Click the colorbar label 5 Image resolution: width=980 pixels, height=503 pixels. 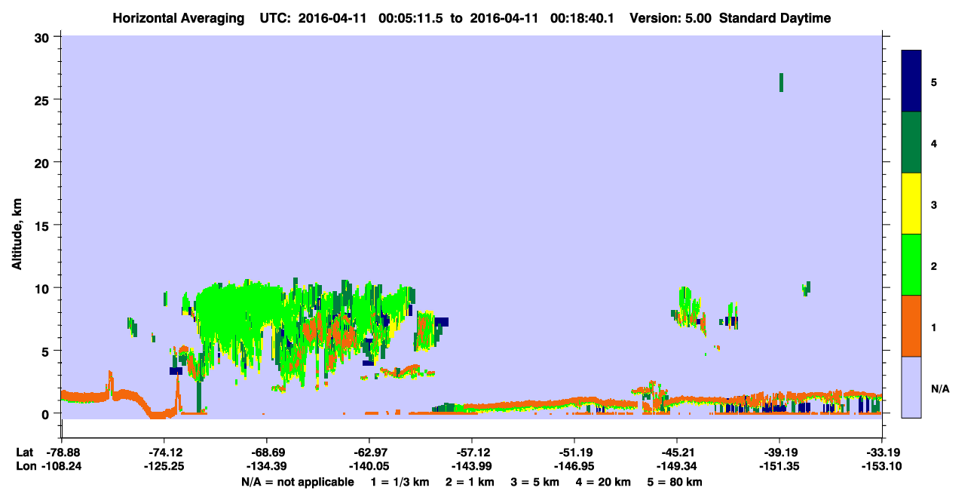click(x=934, y=81)
